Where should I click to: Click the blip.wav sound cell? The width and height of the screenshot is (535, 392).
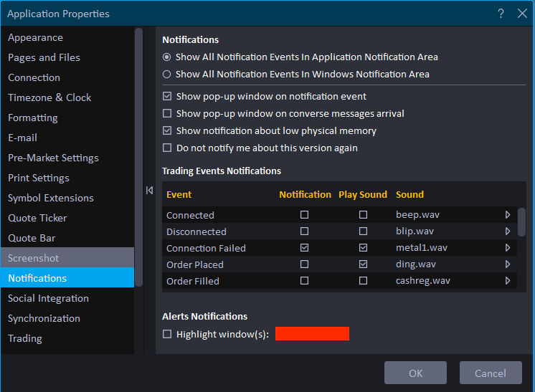415,231
